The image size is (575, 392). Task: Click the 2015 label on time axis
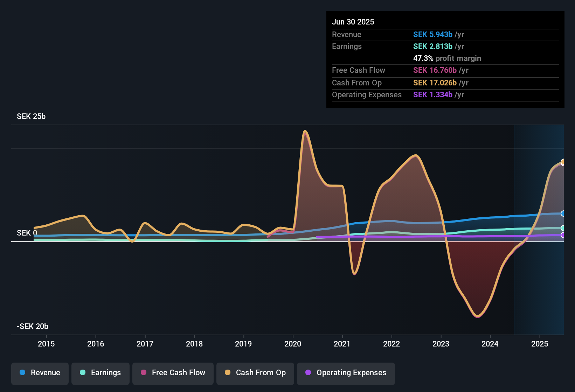pyautogui.click(x=46, y=344)
